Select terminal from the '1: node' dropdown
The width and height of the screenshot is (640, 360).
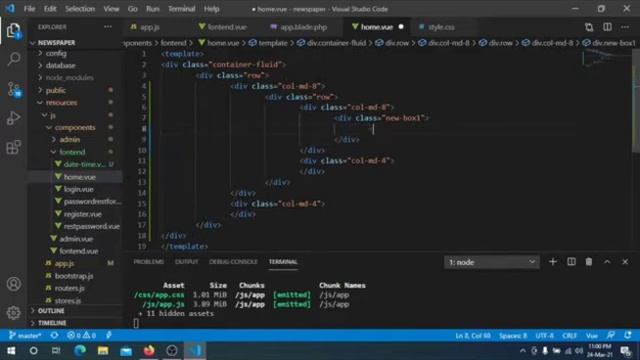pos(491,262)
